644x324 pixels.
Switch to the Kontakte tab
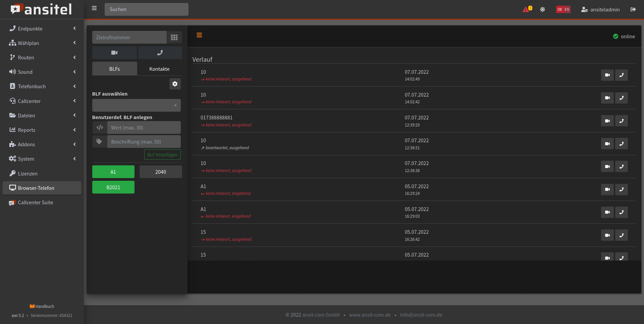159,69
